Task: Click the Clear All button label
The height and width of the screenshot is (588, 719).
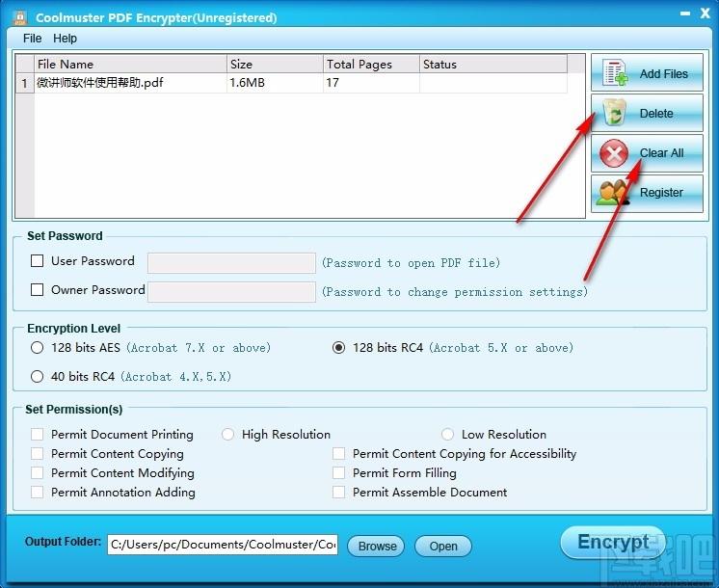Action: click(x=661, y=152)
